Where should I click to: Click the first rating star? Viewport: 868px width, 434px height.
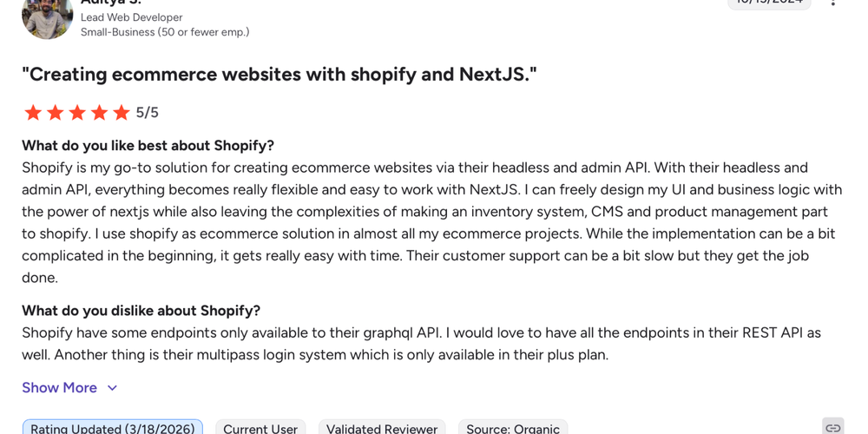tap(33, 113)
